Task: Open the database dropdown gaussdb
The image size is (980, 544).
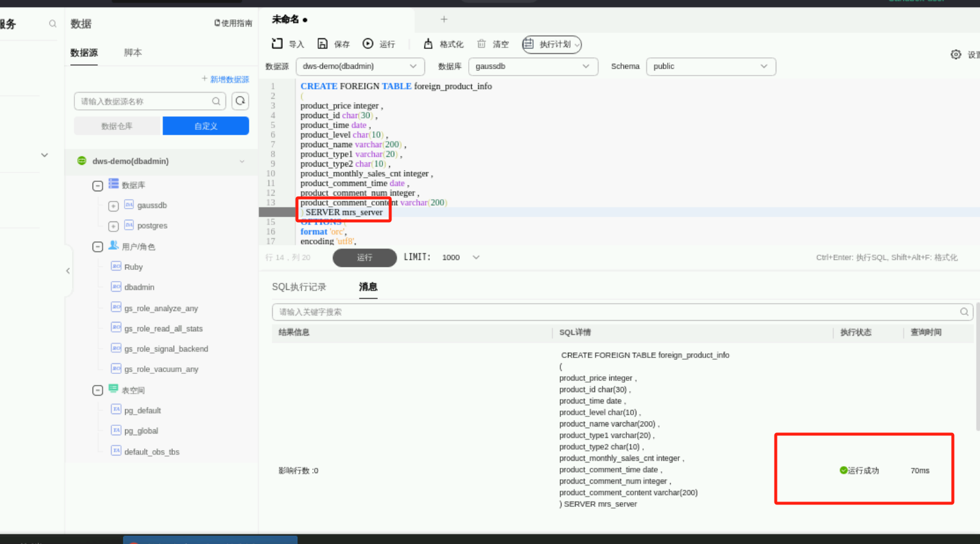Action: [x=533, y=66]
